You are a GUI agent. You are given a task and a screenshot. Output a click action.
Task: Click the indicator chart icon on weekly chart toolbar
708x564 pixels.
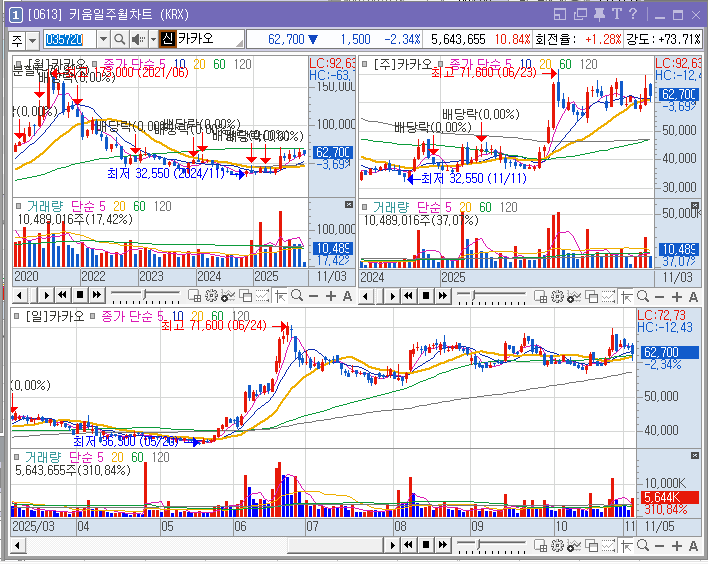(574, 297)
